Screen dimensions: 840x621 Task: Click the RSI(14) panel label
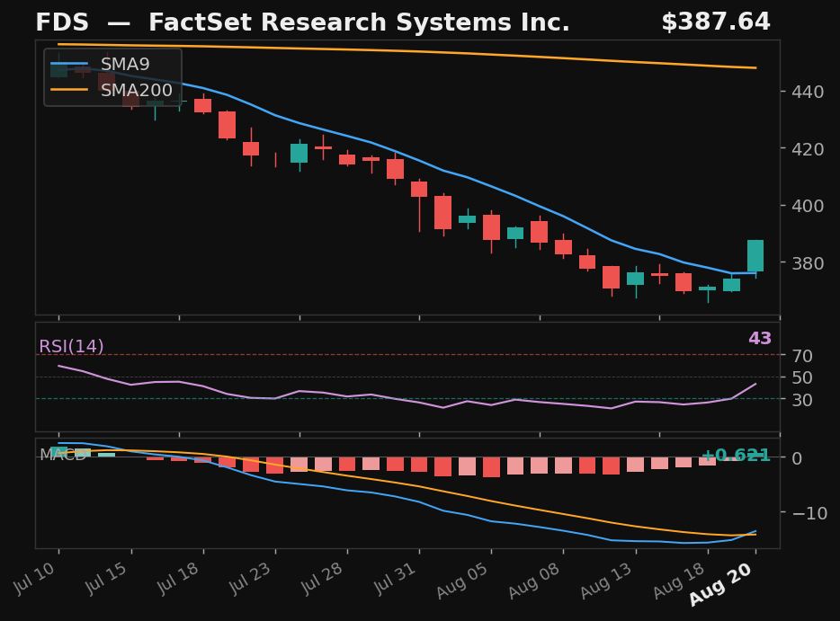71,346
